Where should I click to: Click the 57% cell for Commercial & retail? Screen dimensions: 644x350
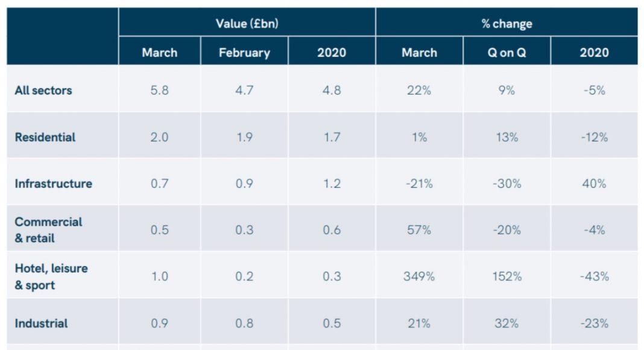[x=419, y=230]
